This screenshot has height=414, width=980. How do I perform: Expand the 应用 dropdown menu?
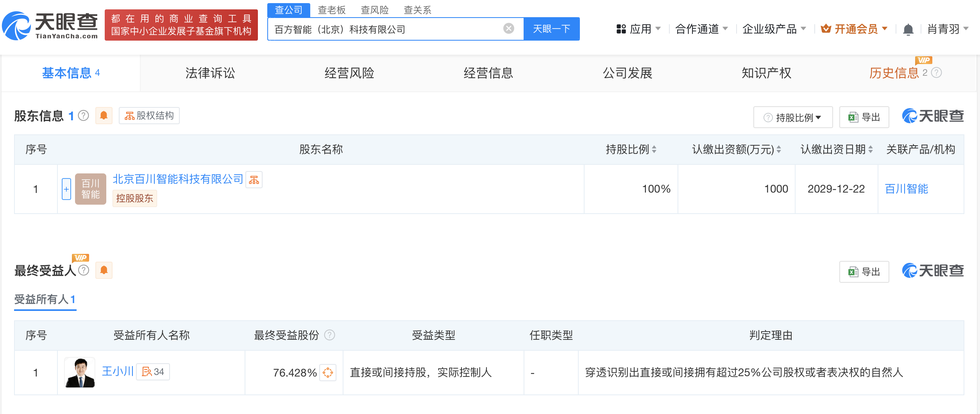(x=638, y=29)
